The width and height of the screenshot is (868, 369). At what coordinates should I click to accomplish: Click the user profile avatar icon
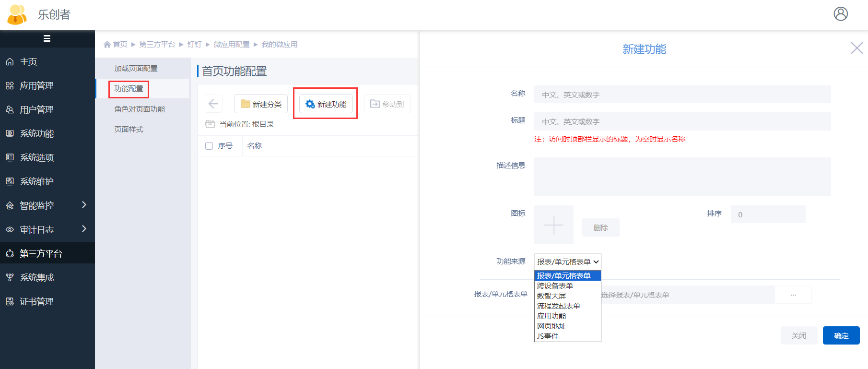840,14
